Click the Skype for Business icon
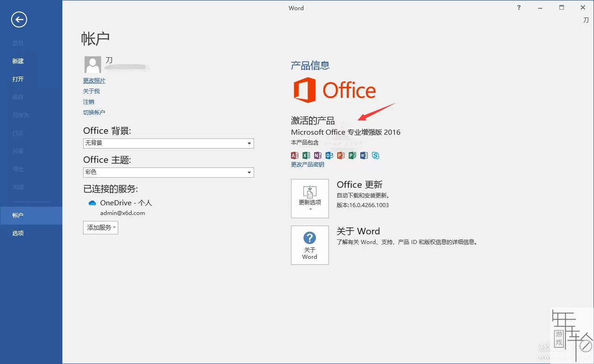Image resolution: width=594 pixels, height=364 pixels. coord(376,155)
